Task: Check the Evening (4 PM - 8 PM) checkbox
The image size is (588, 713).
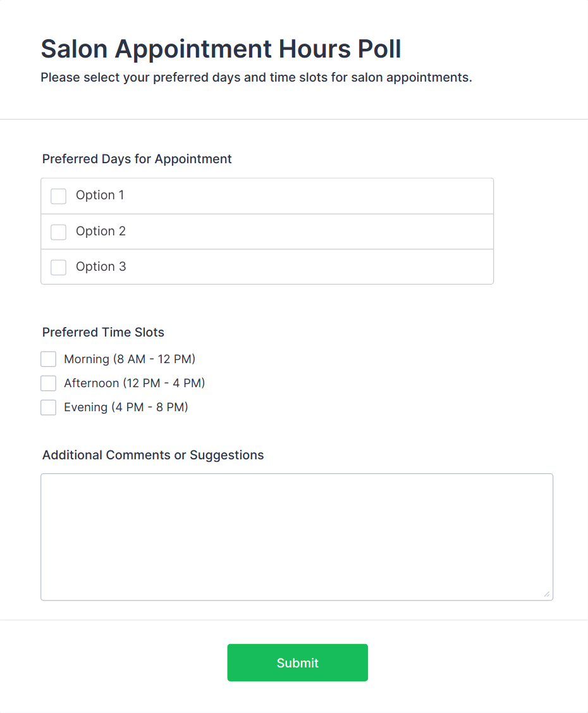Action: (x=48, y=407)
